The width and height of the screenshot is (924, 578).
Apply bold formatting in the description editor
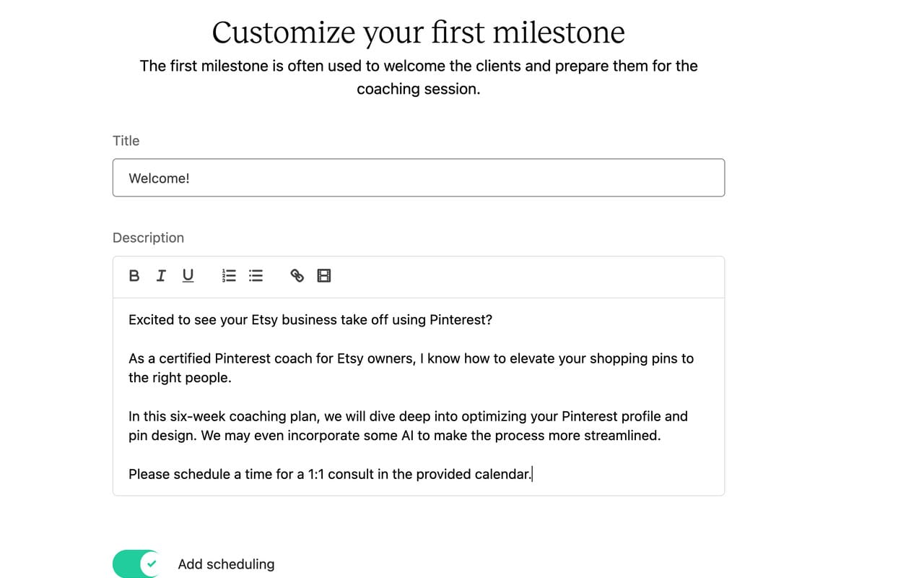point(134,275)
